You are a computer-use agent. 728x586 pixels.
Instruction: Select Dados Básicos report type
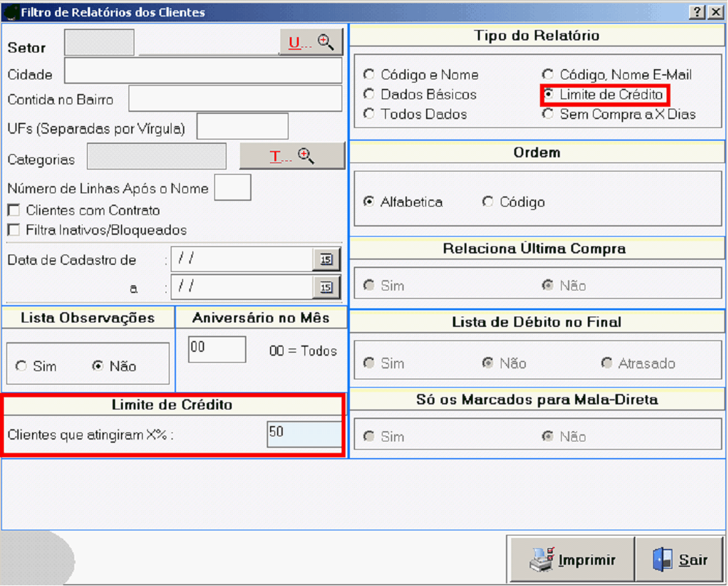pos(369,95)
